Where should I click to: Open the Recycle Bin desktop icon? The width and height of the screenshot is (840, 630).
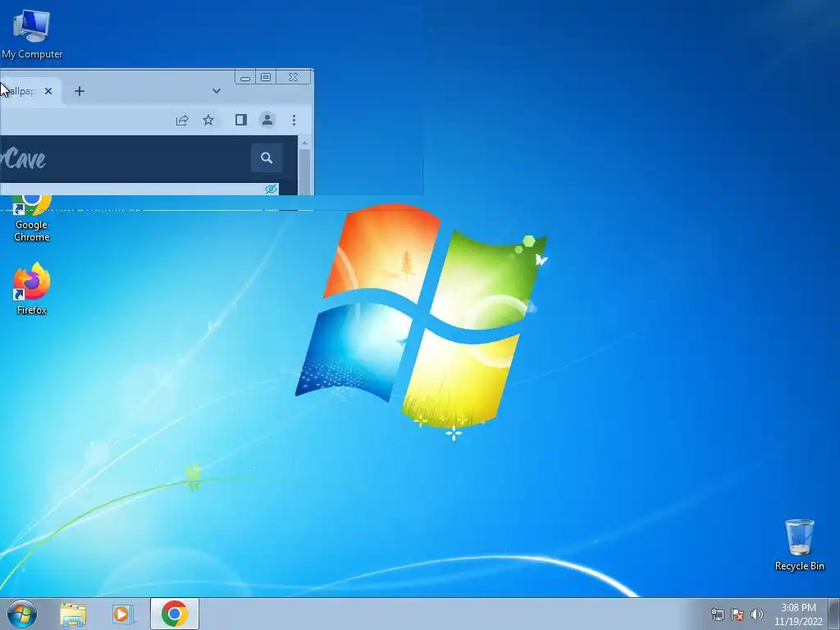point(799,545)
